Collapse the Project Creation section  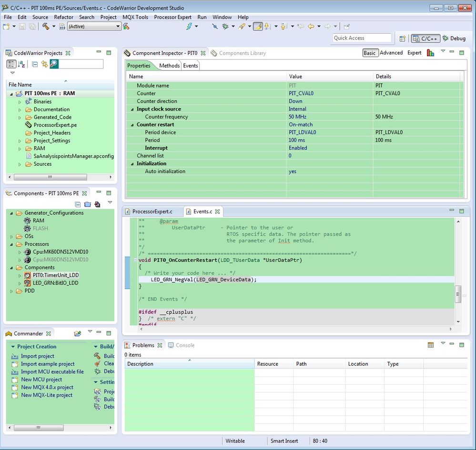(13, 347)
